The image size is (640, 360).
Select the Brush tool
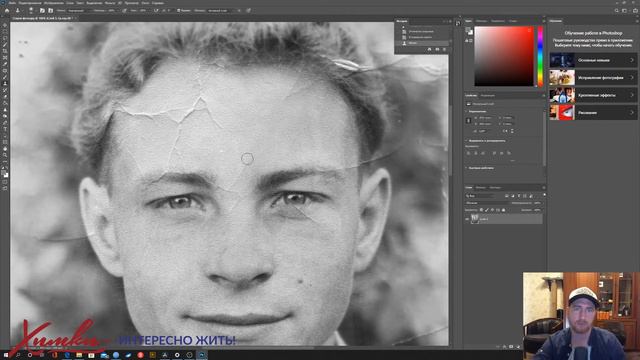point(5,77)
